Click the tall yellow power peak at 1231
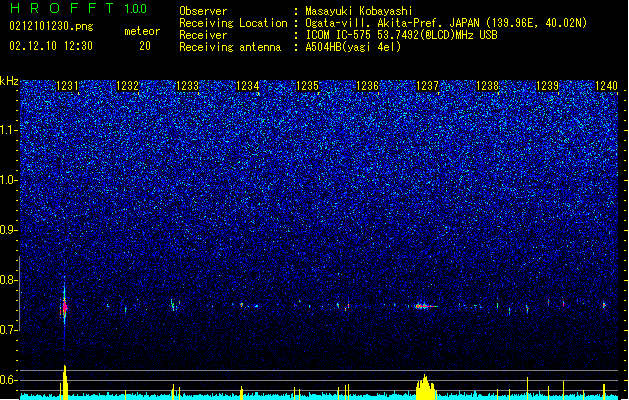 pos(65,382)
